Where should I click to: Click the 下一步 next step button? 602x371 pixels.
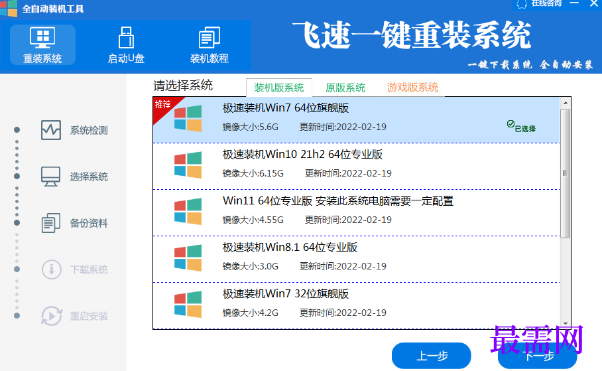tap(538, 356)
